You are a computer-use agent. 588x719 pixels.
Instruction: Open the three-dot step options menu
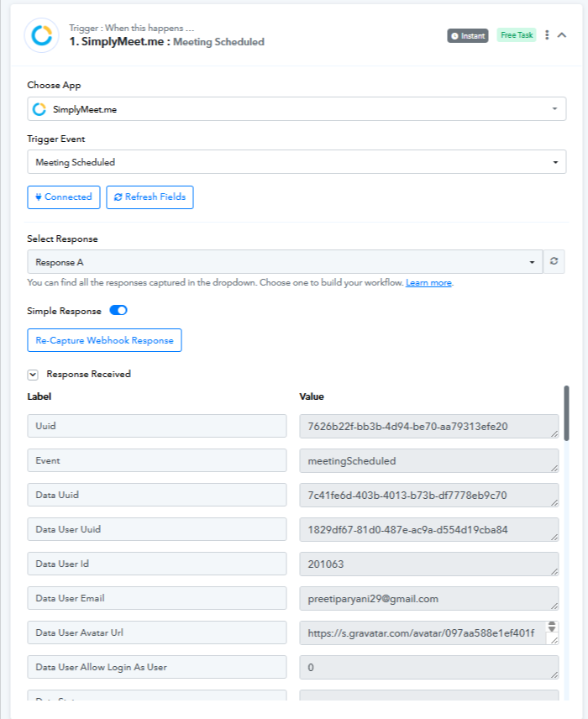pyautogui.click(x=547, y=35)
